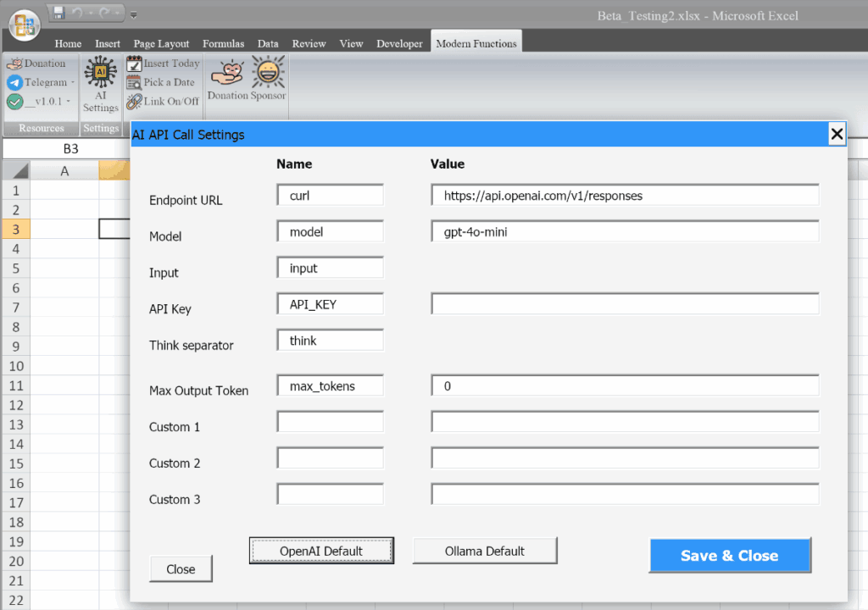This screenshot has height=610, width=868.
Task: Click the Insert Today calendar icon
Action: [x=134, y=64]
